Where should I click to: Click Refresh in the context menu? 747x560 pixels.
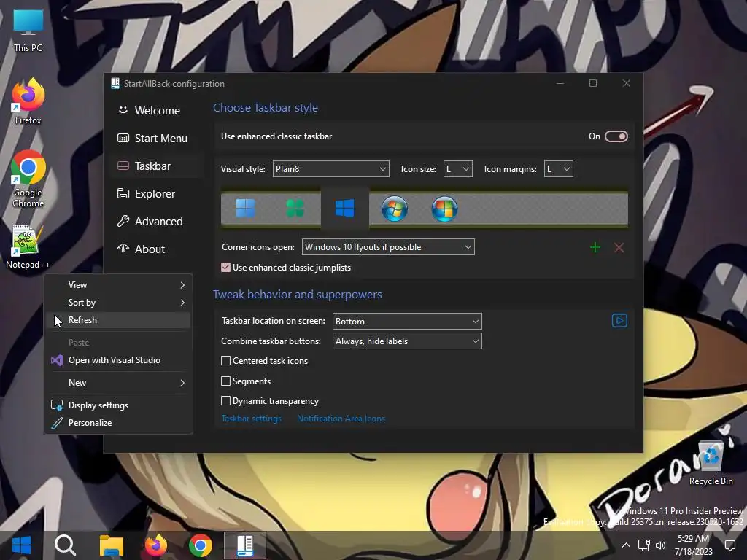(x=118, y=320)
